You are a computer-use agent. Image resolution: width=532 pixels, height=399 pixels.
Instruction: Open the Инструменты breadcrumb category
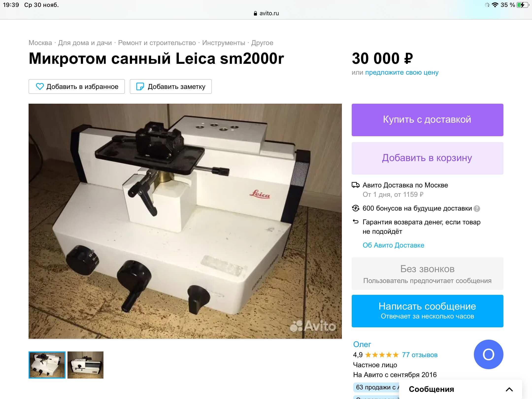223,43
